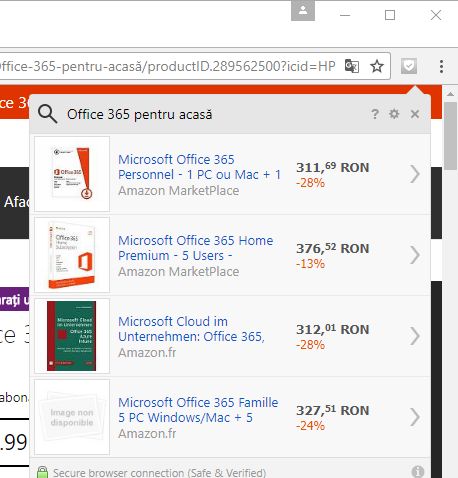Image resolution: width=458 pixels, height=478 pixels.
Task: Click the magnifier search icon in popup
Action: [x=47, y=114]
